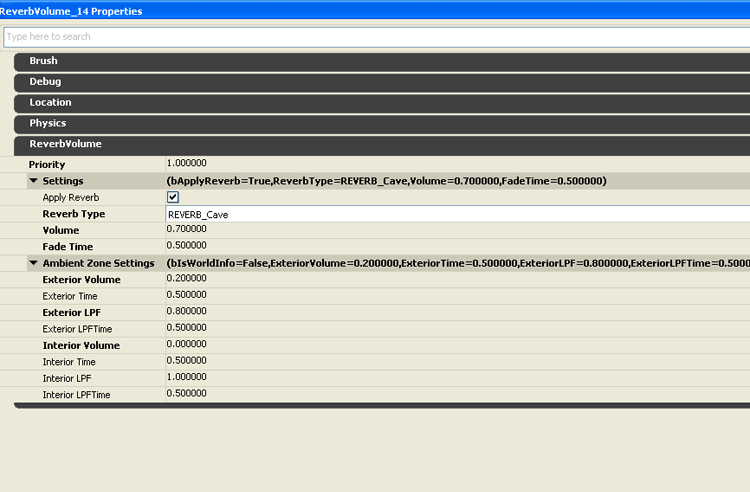Image resolution: width=750 pixels, height=492 pixels.
Task: Click the ReverbVolume_14 Properties title bar
Action: coord(375,10)
